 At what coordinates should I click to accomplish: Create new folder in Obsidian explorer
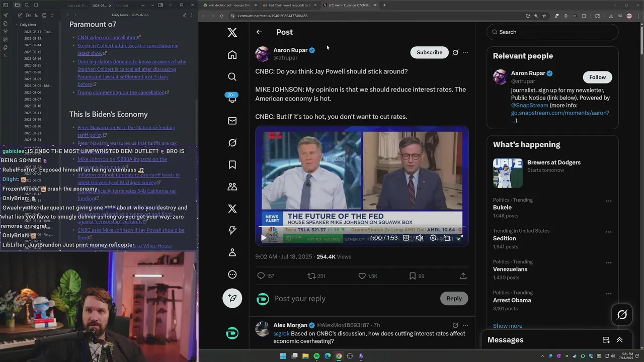click(28, 15)
